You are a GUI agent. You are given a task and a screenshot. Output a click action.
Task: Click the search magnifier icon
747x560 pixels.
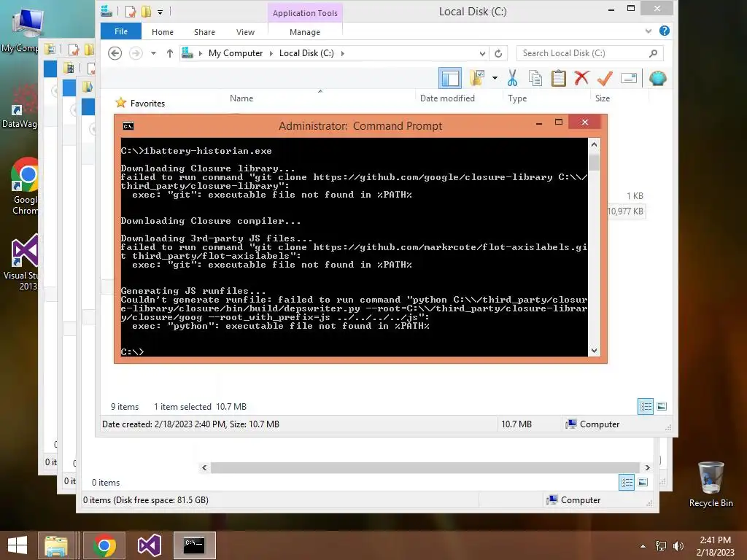point(653,53)
